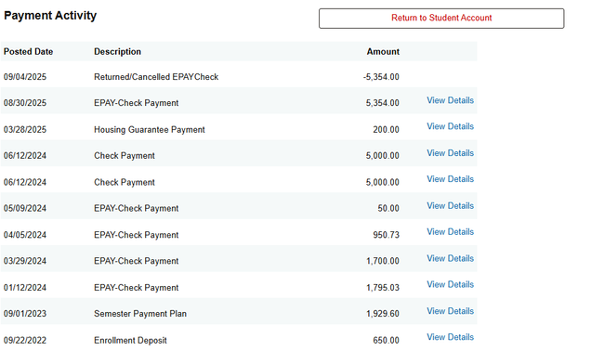Select the -5,354.00 amount

(381, 77)
